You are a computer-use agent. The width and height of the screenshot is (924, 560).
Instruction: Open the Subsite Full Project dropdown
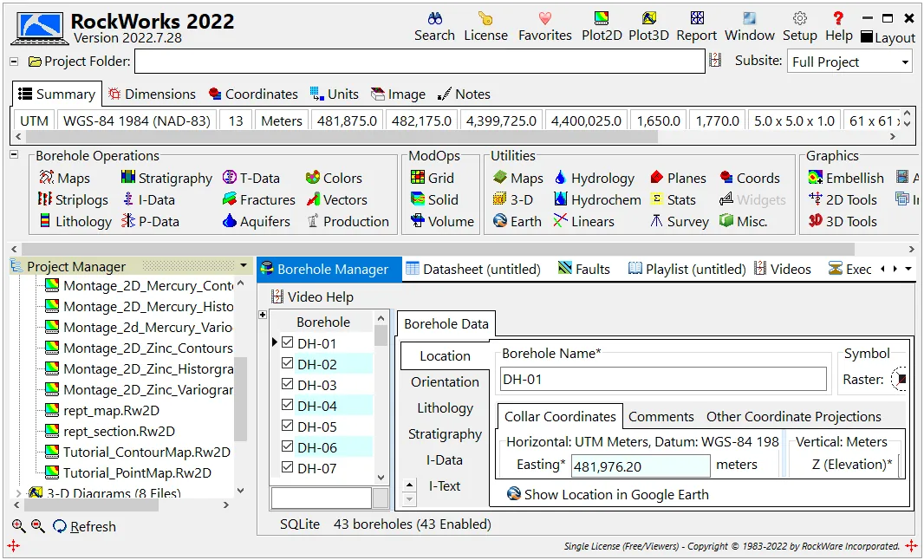(850, 62)
